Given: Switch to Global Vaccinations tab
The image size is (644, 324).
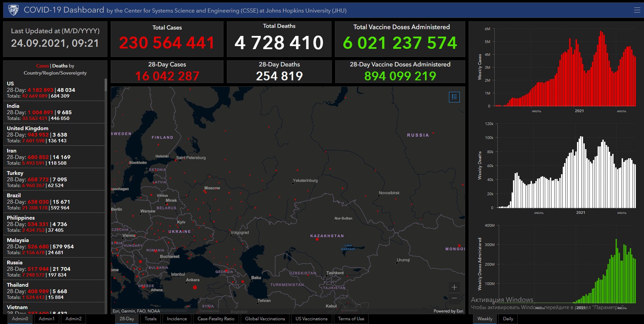Looking at the screenshot, I should [x=265, y=319].
